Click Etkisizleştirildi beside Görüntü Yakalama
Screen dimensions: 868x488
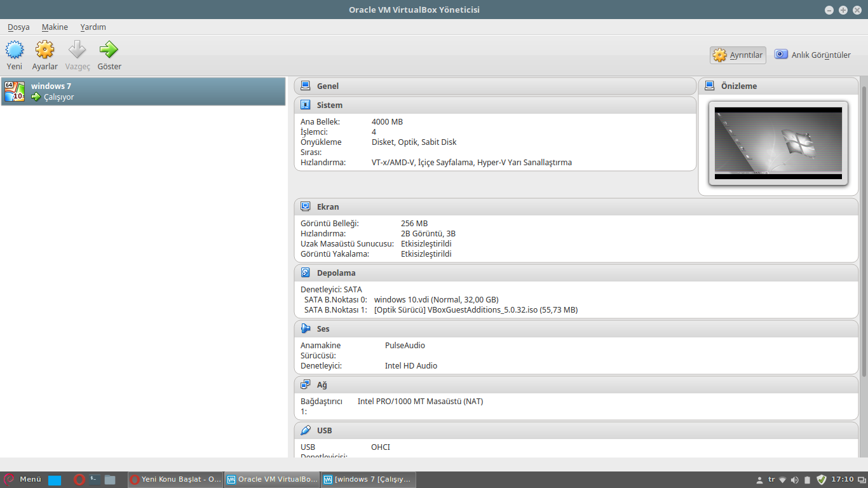pyautogui.click(x=426, y=254)
